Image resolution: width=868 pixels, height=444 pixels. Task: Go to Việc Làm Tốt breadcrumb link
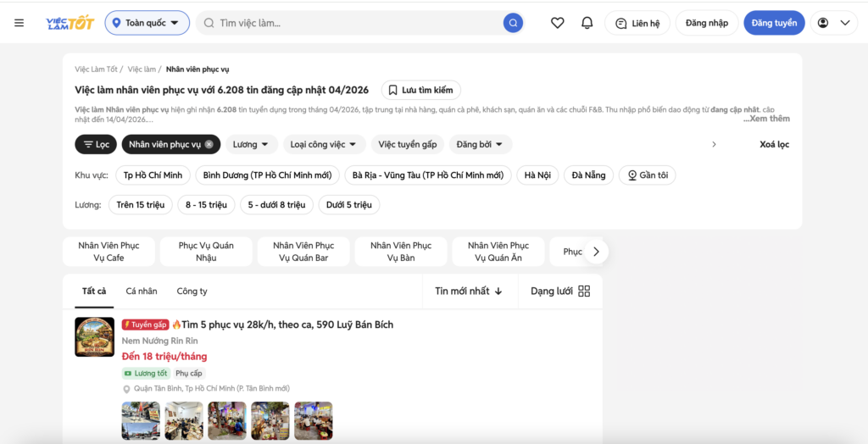point(97,69)
